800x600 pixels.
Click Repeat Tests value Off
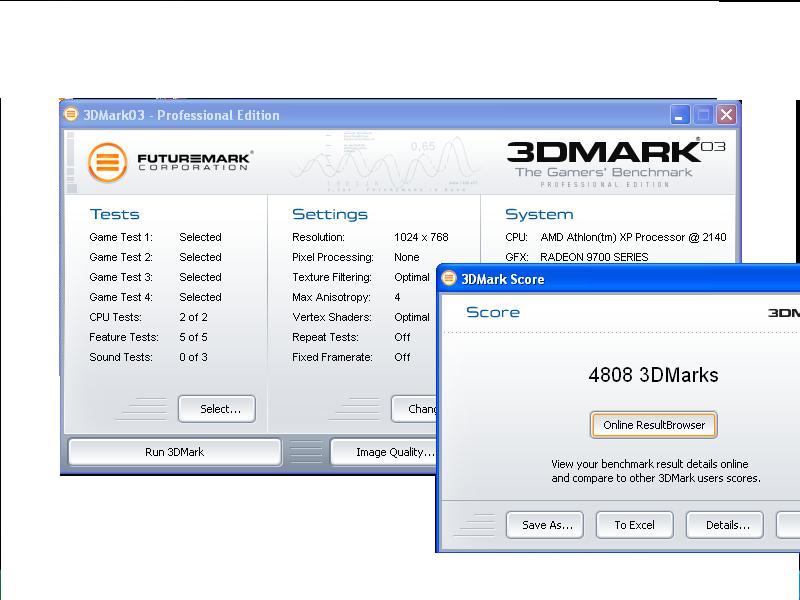[402, 337]
